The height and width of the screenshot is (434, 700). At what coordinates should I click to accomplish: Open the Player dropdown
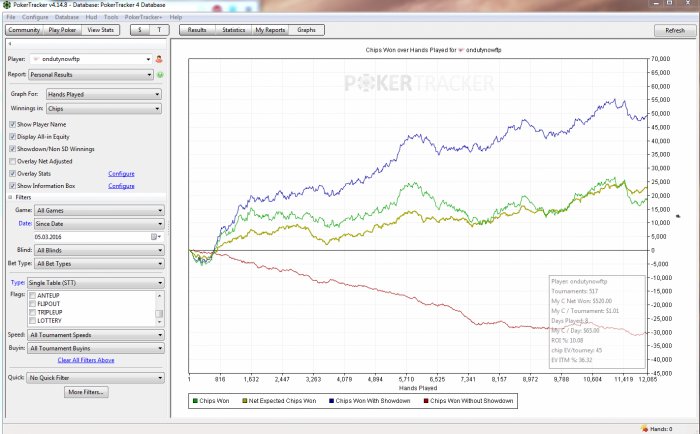point(91,59)
